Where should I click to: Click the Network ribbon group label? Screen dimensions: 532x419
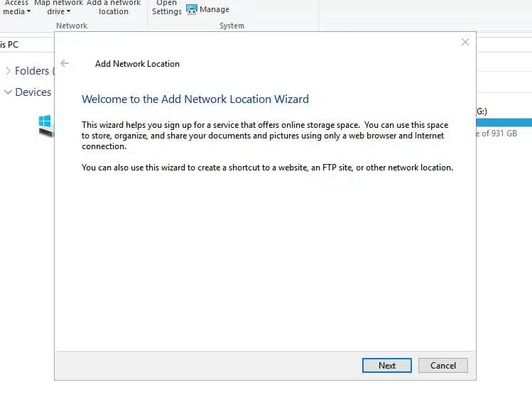[x=72, y=26]
